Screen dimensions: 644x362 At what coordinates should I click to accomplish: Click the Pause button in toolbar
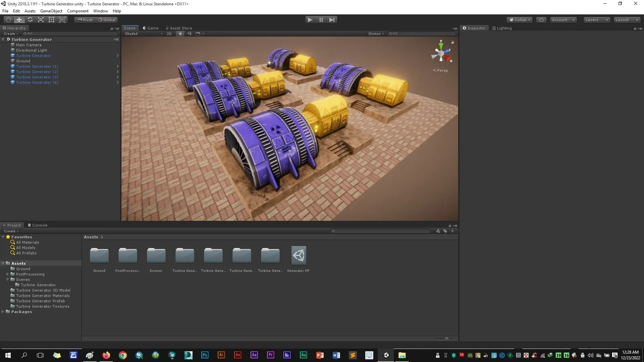[x=321, y=19]
